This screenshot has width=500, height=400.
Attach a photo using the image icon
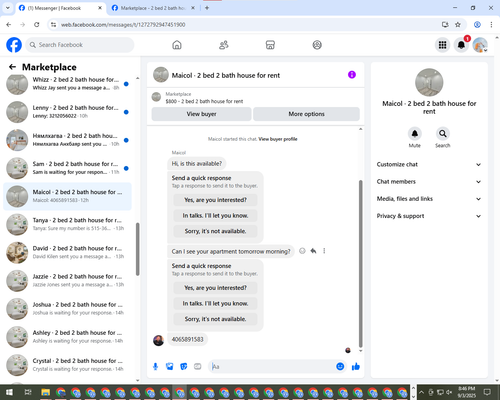[170, 367]
